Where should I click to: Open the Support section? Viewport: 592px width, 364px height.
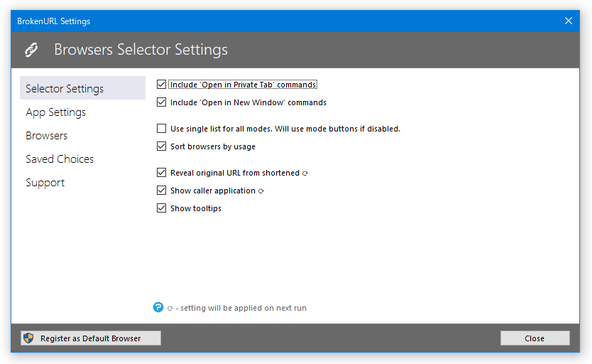tap(45, 182)
